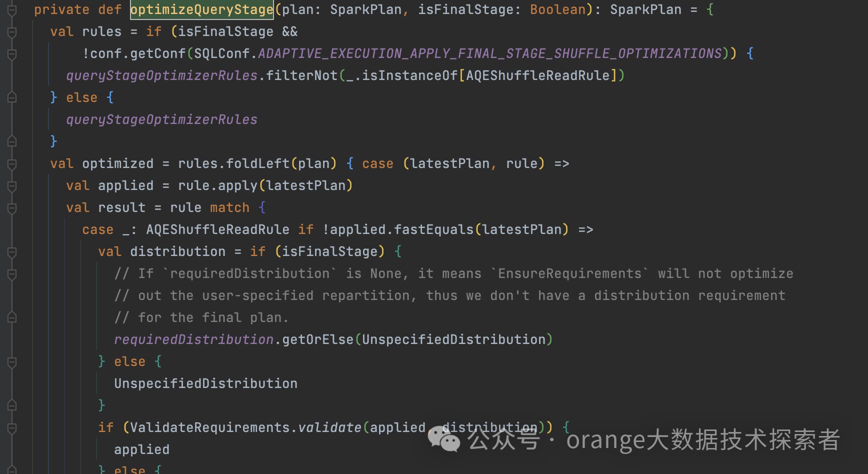This screenshot has width=868, height=474.
Task: Click 'filterNot' method call
Action: (x=302, y=75)
